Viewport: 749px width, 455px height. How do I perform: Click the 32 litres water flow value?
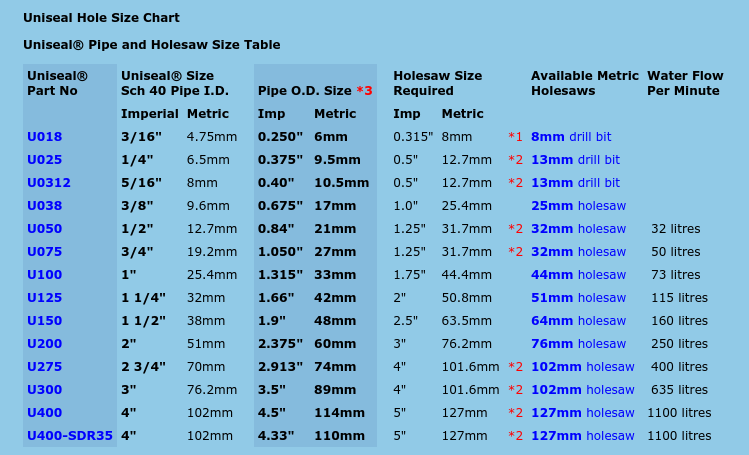pyautogui.click(x=675, y=229)
